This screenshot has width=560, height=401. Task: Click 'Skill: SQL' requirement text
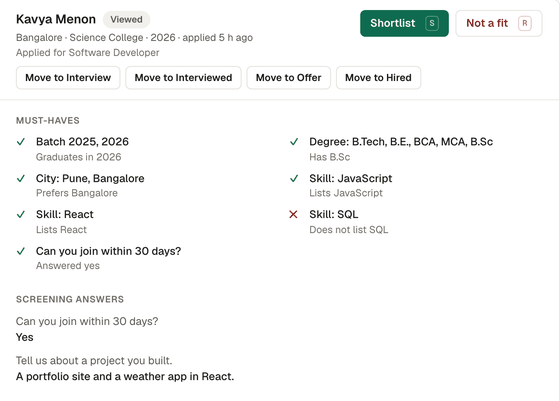point(334,214)
